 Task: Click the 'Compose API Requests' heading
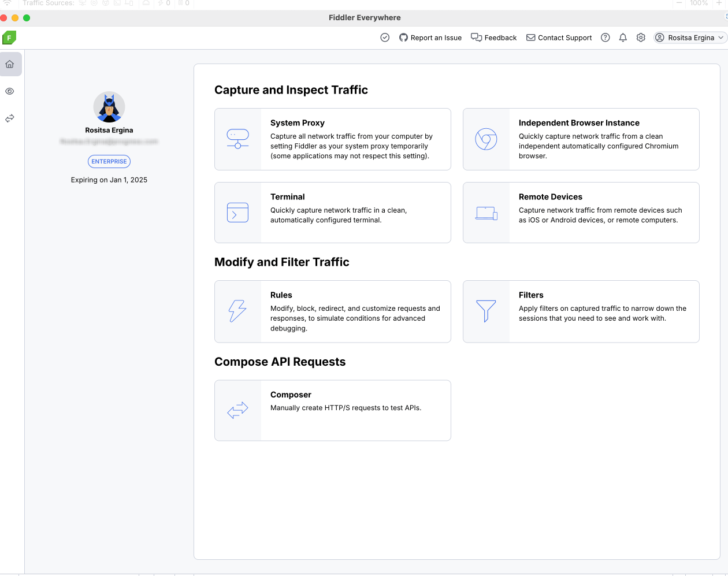pyautogui.click(x=280, y=362)
